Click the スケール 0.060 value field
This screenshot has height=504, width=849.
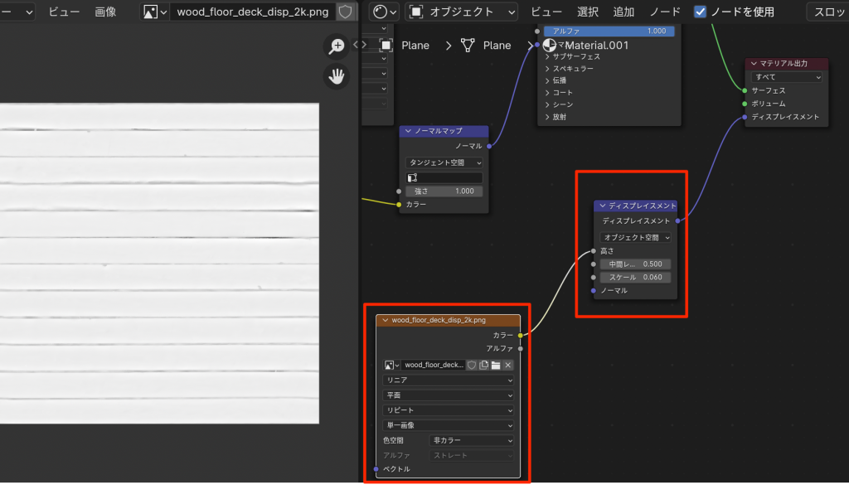click(636, 277)
